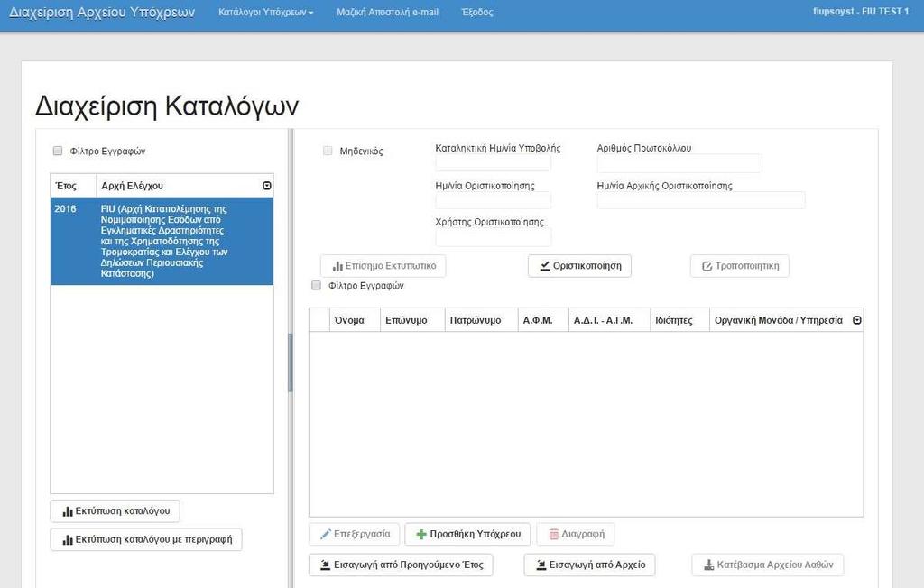The width and height of the screenshot is (924, 588).
Task: Click the Α.Φ.Μ. column header
Action: tap(543, 320)
